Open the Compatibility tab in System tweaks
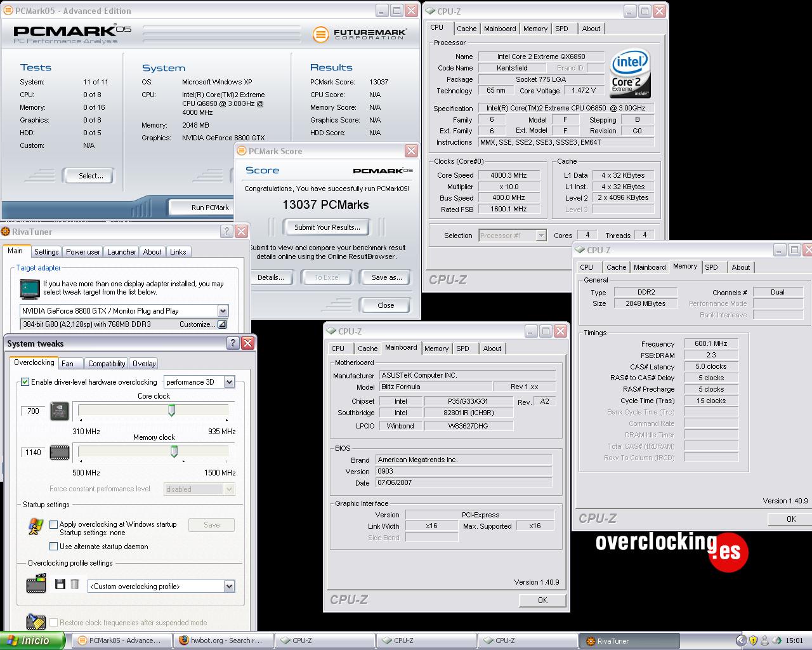This screenshot has width=812, height=650. [x=107, y=364]
